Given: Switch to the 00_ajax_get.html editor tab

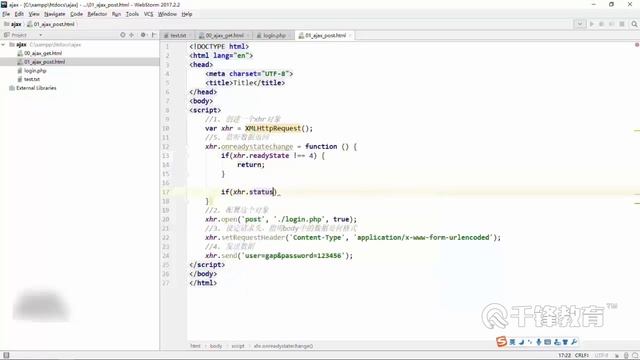Looking at the screenshot, I should click(223, 36).
